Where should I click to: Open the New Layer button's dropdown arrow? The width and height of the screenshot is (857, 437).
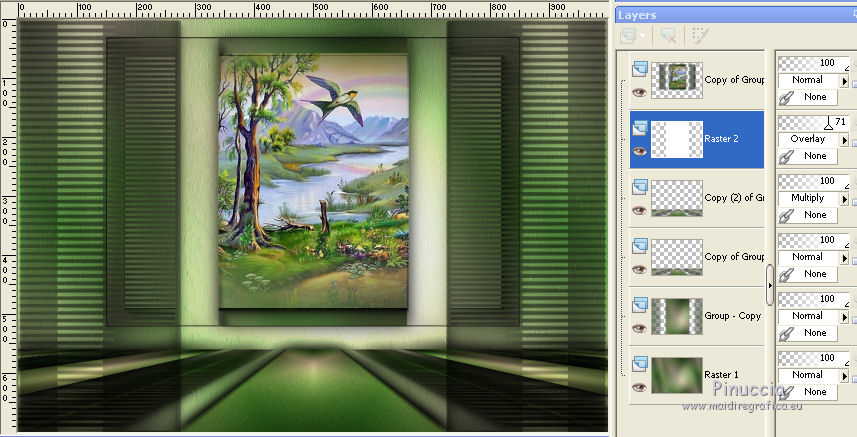(643, 37)
